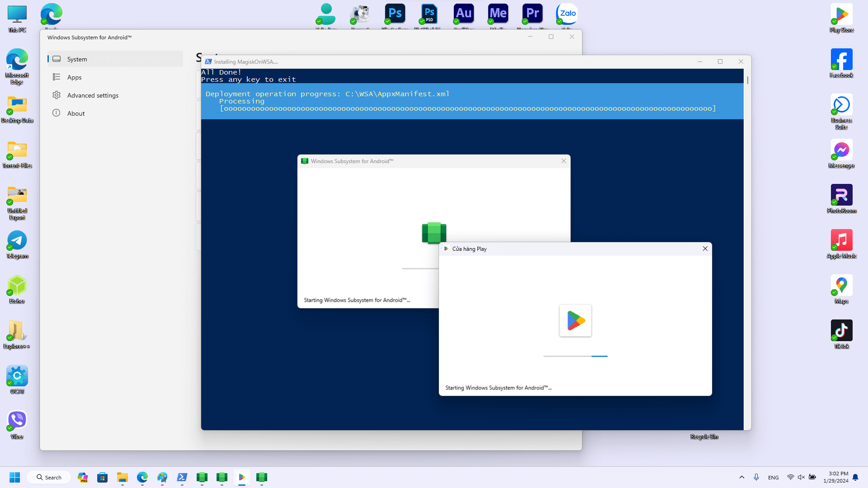Viewport: 868px width, 488px height.
Task: Launch Photoshop desktop icon
Action: point(395,15)
